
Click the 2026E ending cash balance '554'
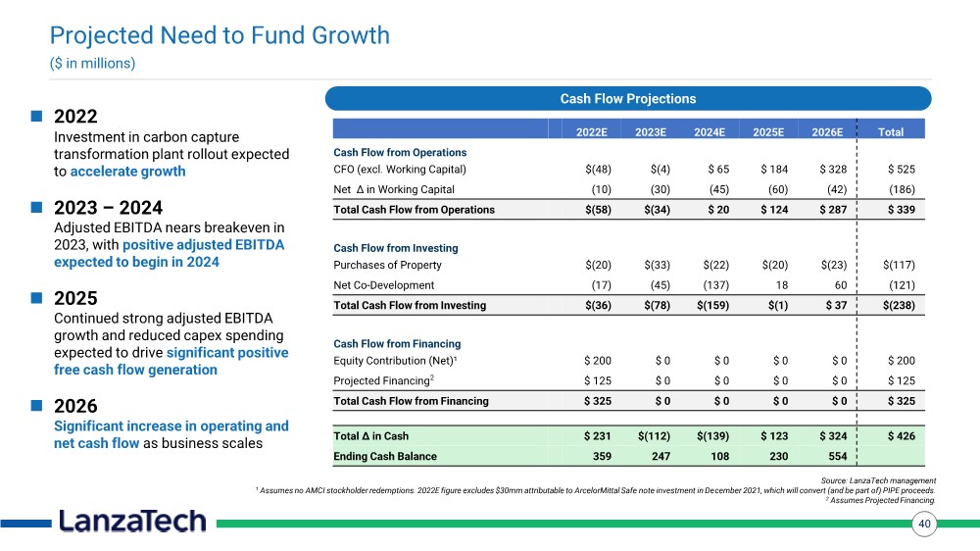click(838, 456)
